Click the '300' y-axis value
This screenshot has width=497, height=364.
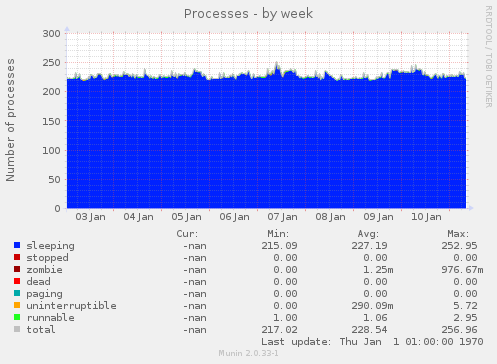pyautogui.click(x=51, y=34)
